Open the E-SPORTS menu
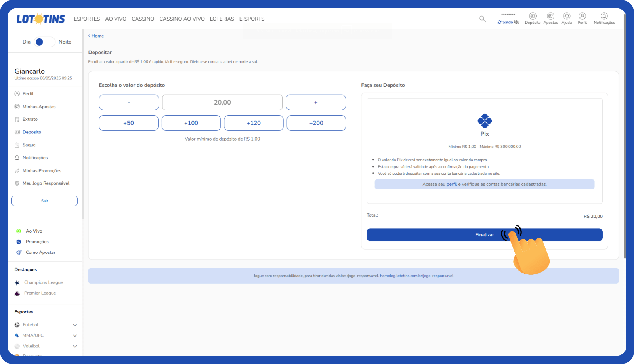The width and height of the screenshot is (634, 364). (252, 19)
